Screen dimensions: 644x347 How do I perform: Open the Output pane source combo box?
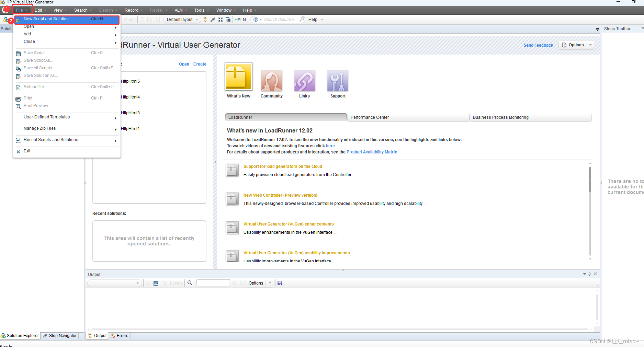tap(114, 283)
